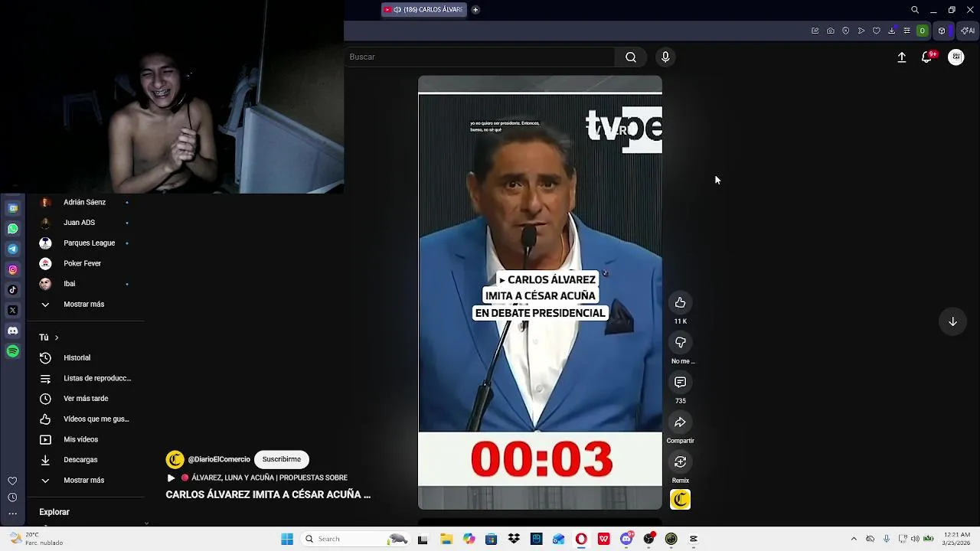The image size is (980, 551).
Task: Open @DiarioElComercio channel link
Action: click(219, 459)
